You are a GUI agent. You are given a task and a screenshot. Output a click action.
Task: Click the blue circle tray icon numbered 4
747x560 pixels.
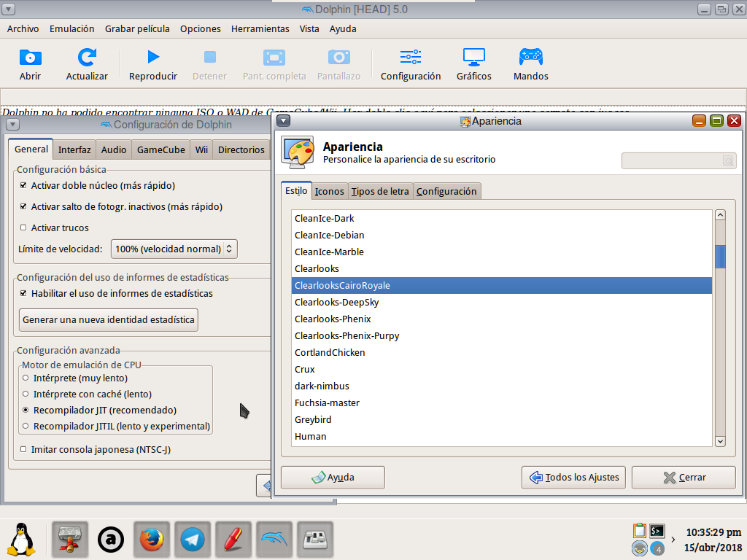657,548
